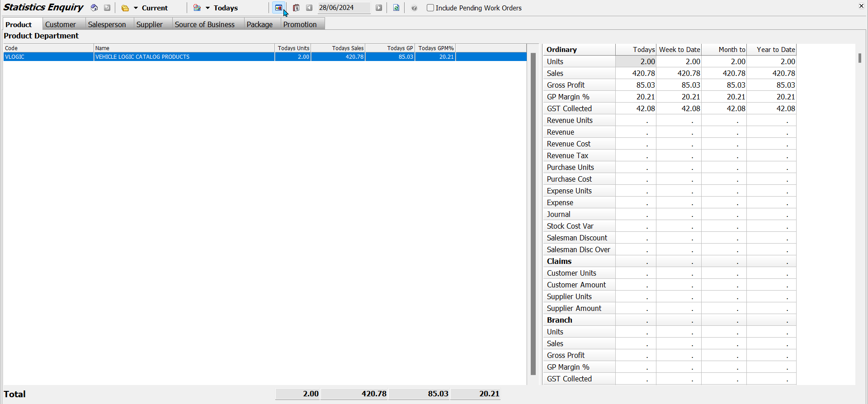Sort by Todays GPM% column header
Screen dimensions: 868x404
[x=435, y=48]
